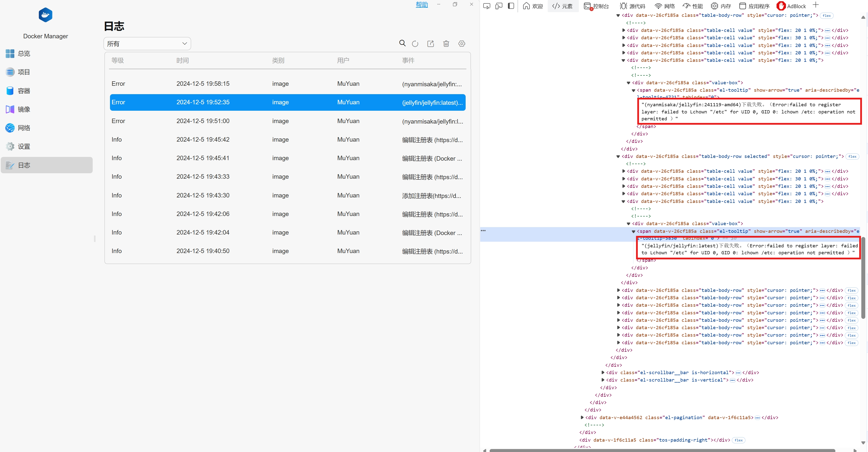The height and width of the screenshot is (452, 868).
Task: Switch to the 控制台 DevTools tab
Action: (x=596, y=6)
